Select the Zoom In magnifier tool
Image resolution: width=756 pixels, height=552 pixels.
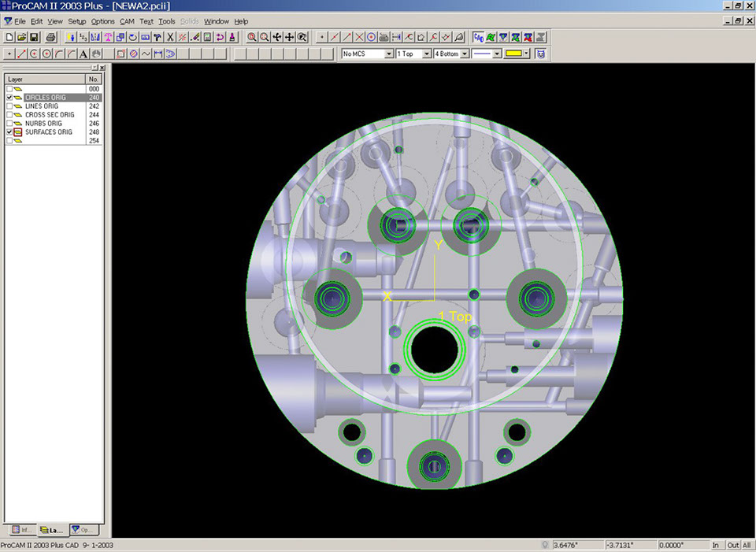coord(252,37)
